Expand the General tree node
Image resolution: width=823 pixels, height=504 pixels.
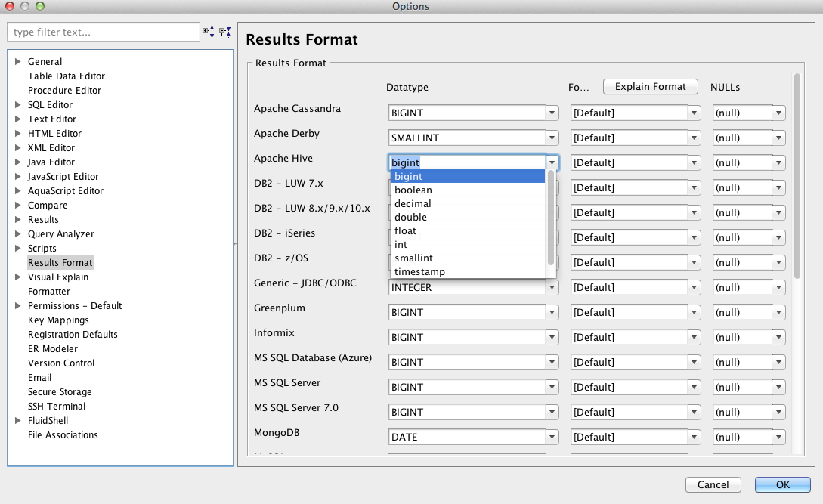(x=18, y=62)
